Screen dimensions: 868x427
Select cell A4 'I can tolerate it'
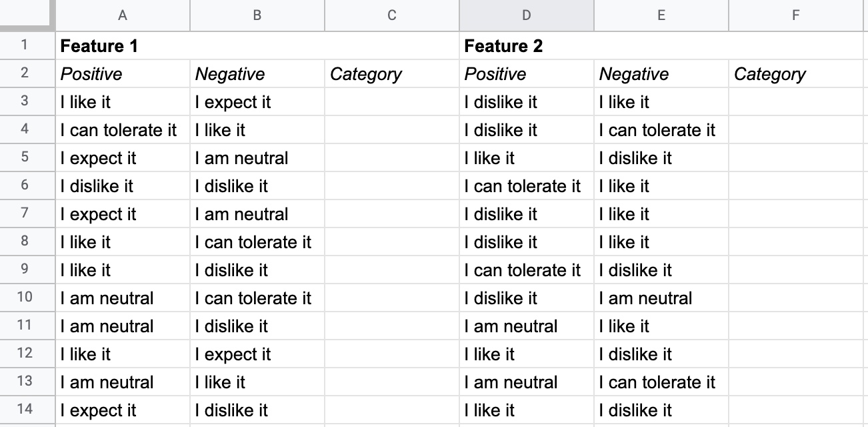123,130
